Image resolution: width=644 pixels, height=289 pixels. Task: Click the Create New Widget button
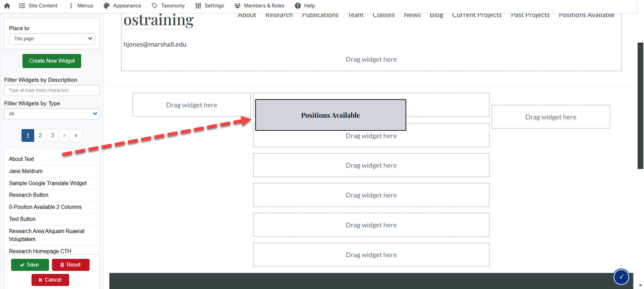[x=52, y=61]
